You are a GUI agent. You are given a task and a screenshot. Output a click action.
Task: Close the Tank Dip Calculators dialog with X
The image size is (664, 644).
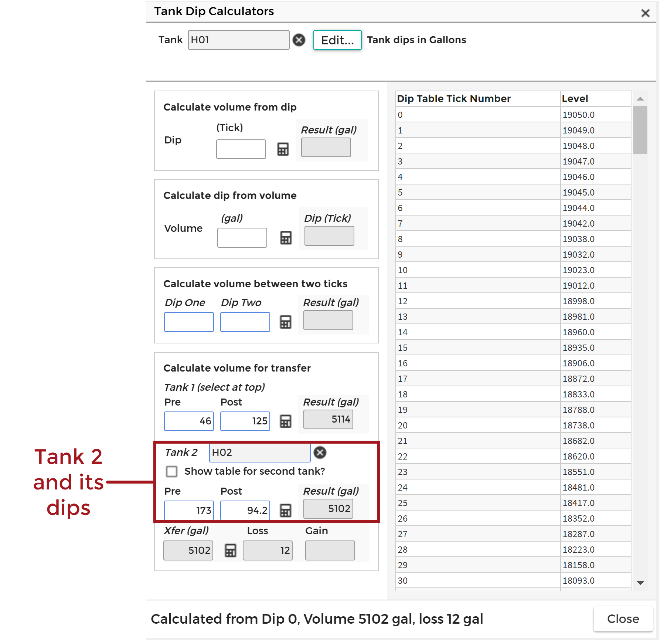pos(645,13)
